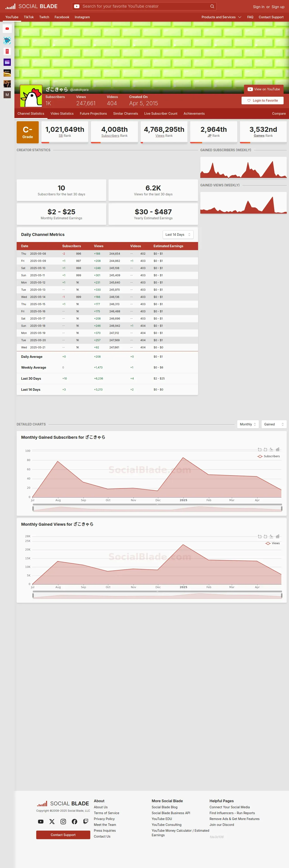This screenshot has height=868, width=289.
Task: Click the search magnifier icon
Action: tap(212, 6)
